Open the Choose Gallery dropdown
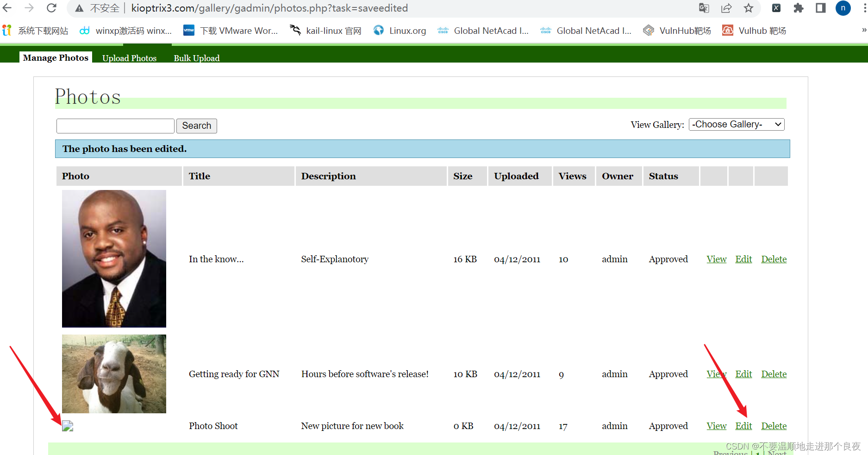 [736, 124]
